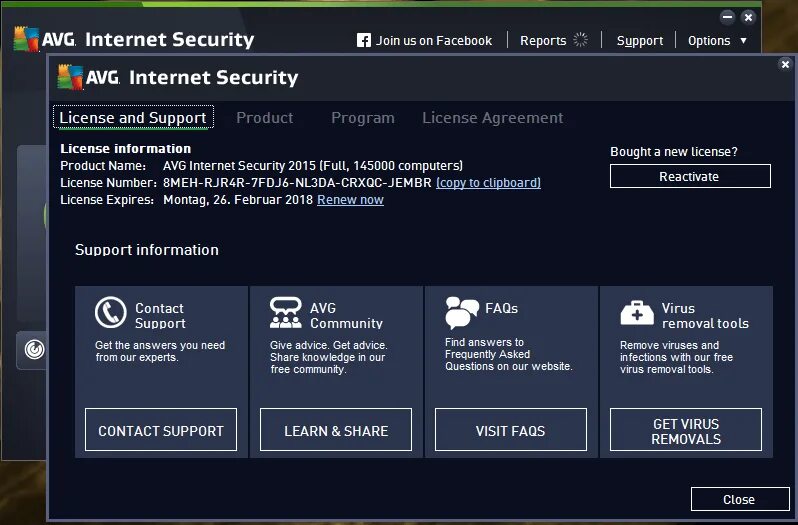Click the Virus removal tools medkit icon
Screen dimensions: 798x525
[637, 312]
